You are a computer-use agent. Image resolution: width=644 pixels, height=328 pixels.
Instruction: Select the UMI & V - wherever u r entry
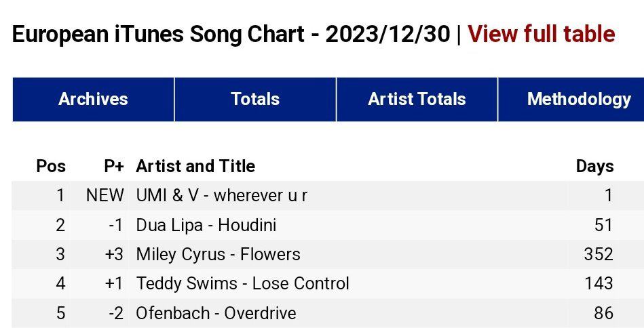pyautogui.click(x=221, y=196)
